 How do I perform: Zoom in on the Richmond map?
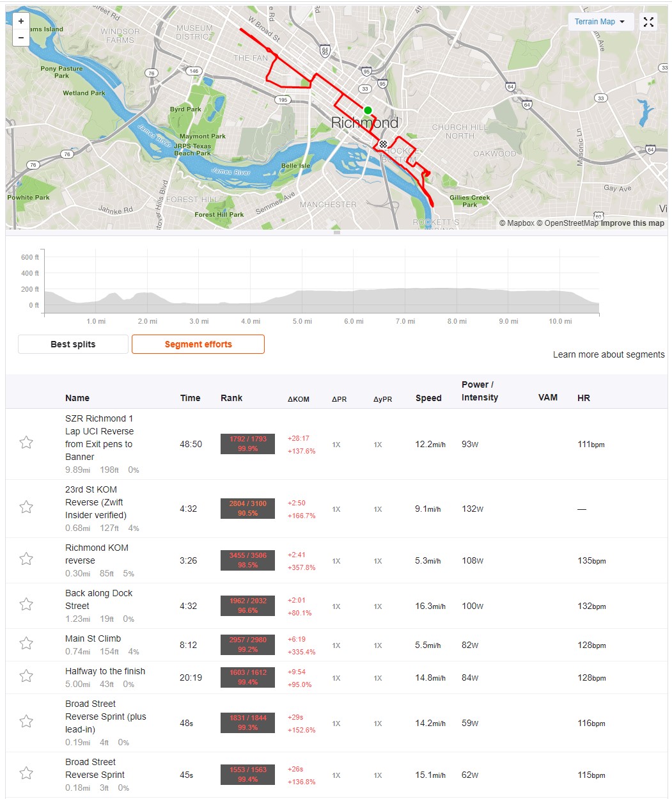[21, 21]
